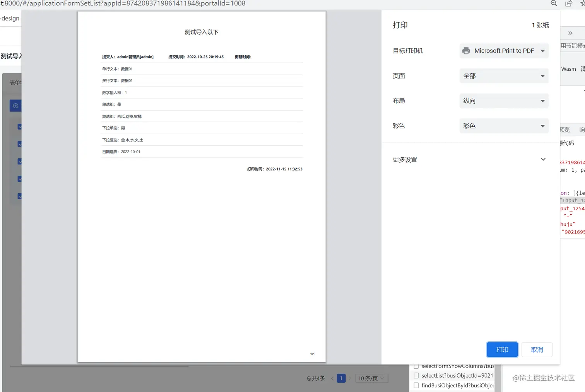The image size is (585, 392).
Task: Click the blue plus add button in form list
Action: [15, 106]
